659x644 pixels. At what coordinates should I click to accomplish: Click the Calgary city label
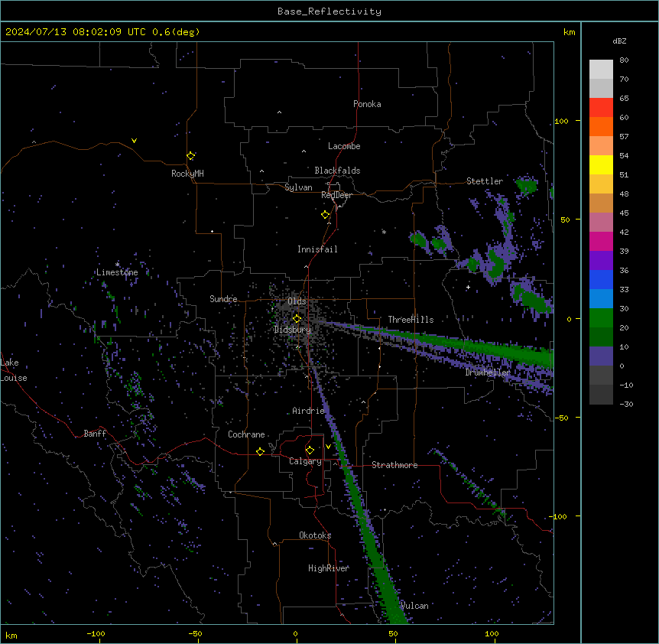click(x=305, y=461)
